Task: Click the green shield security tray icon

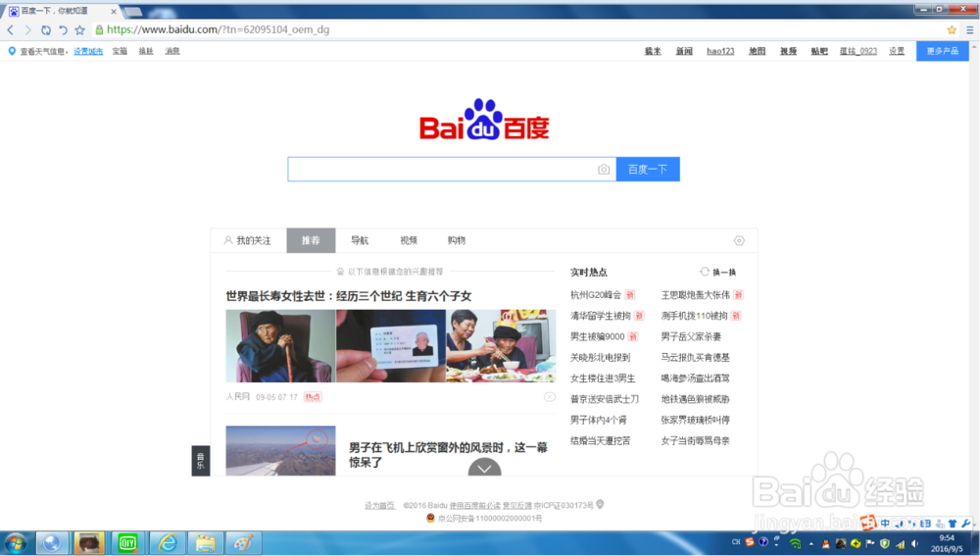Action: [x=885, y=544]
